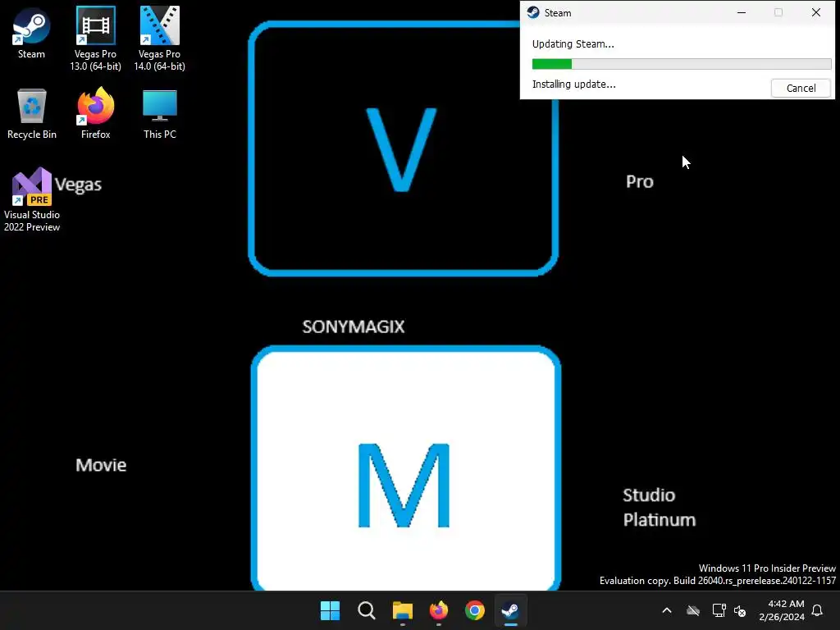Click the "Updating Steam..." text
Image resolution: width=840 pixels, height=630 pixels.
pyautogui.click(x=573, y=44)
